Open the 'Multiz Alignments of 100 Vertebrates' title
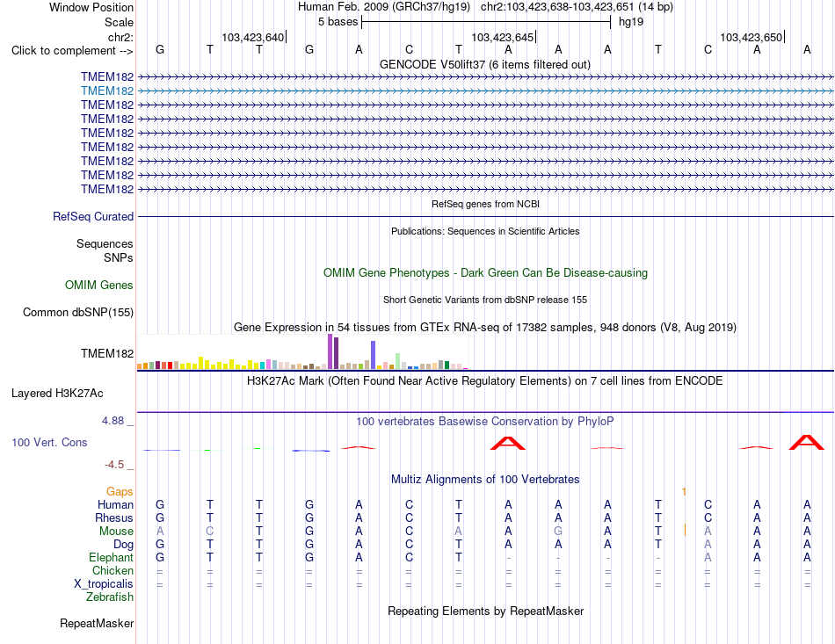 pyautogui.click(x=485, y=479)
